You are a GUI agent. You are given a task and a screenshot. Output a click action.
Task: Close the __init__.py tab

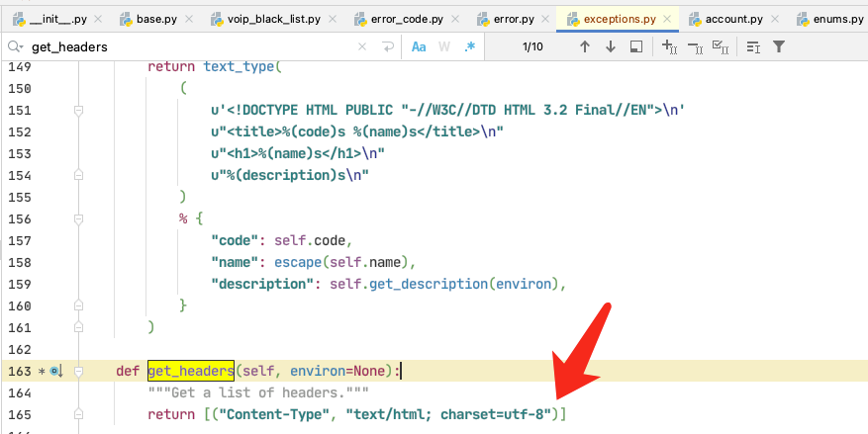click(x=98, y=20)
